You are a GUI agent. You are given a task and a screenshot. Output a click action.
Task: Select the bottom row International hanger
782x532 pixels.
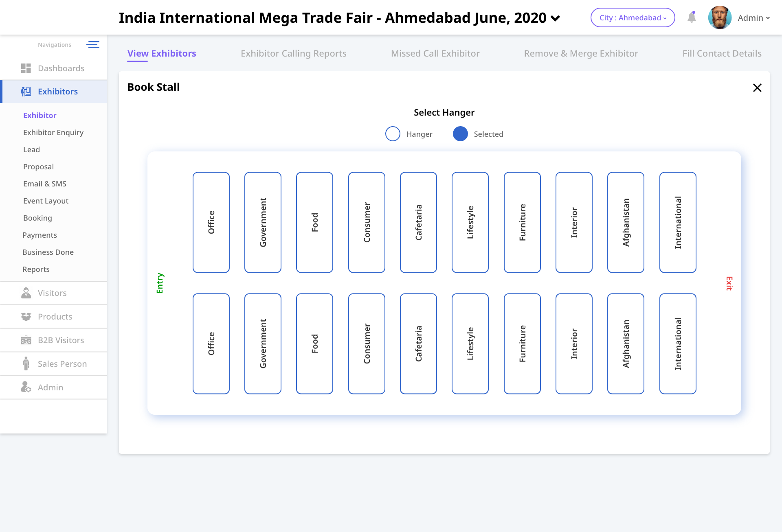click(x=678, y=344)
